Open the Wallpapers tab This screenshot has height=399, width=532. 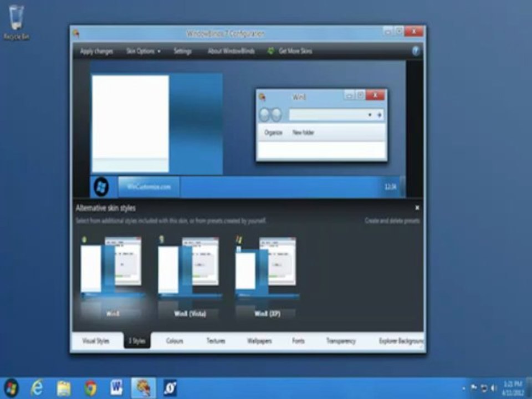point(259,341)
